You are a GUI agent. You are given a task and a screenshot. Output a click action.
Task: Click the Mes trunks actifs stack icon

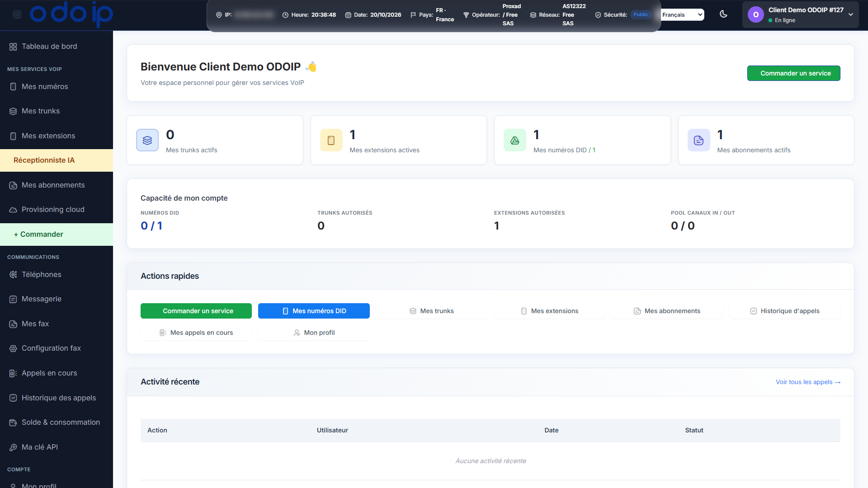(147, 140)
